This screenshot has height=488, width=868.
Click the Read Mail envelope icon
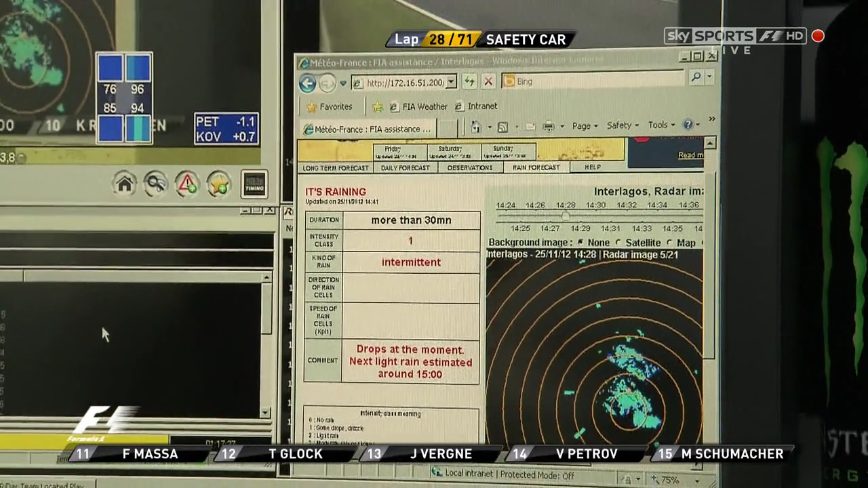[x=530, y=126]
